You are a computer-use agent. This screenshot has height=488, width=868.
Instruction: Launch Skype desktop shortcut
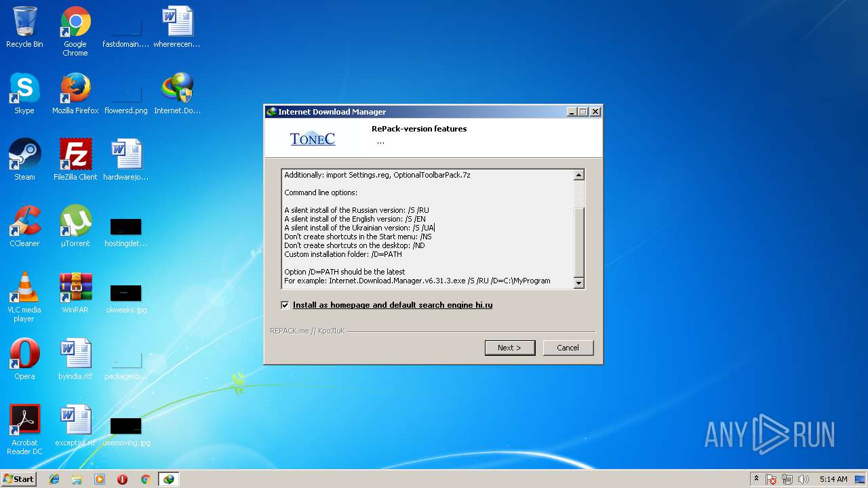pos(24,94)
